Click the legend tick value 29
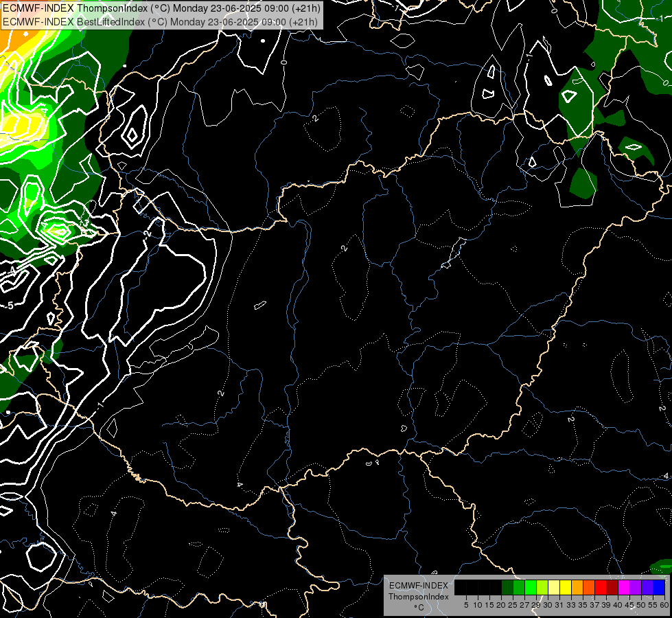Image resolution: width=672 pixels, height=618 pixels. [537, 605]
